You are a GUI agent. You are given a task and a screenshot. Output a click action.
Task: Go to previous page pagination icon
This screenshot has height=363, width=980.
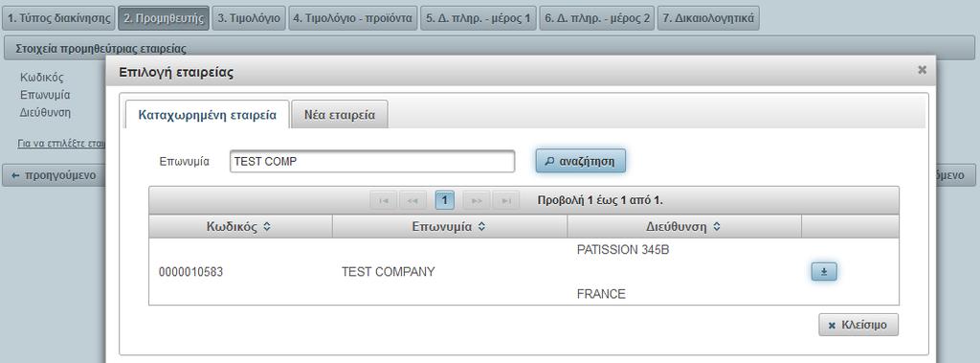coord(412,200)
